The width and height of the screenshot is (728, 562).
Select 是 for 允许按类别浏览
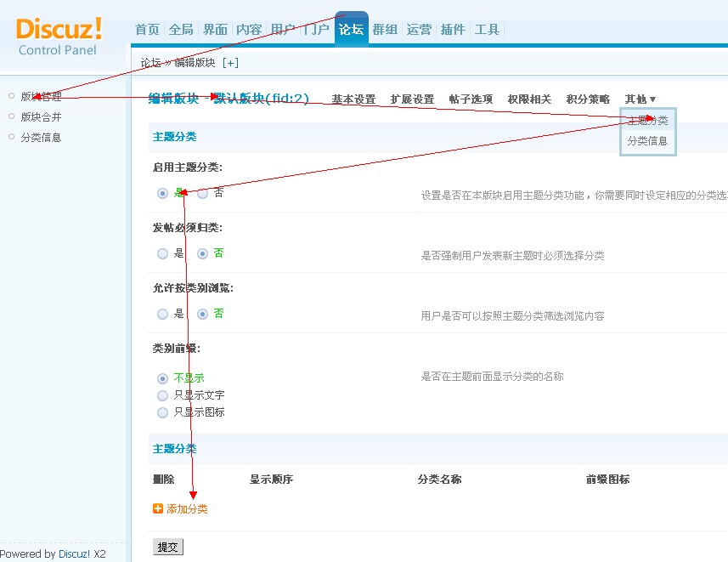(162, 315)
